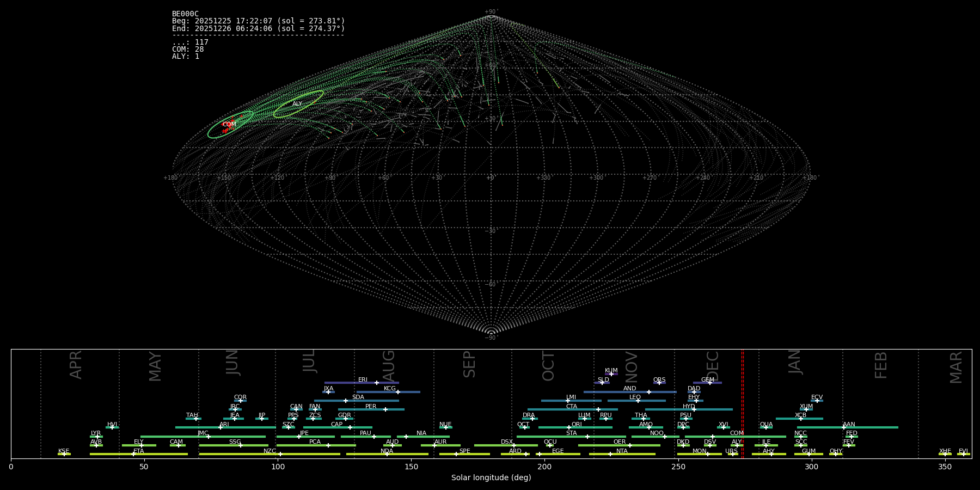980x490 pixels.
Task: Select the STA shower label in the timeline
Action: (x=571, y=433)
